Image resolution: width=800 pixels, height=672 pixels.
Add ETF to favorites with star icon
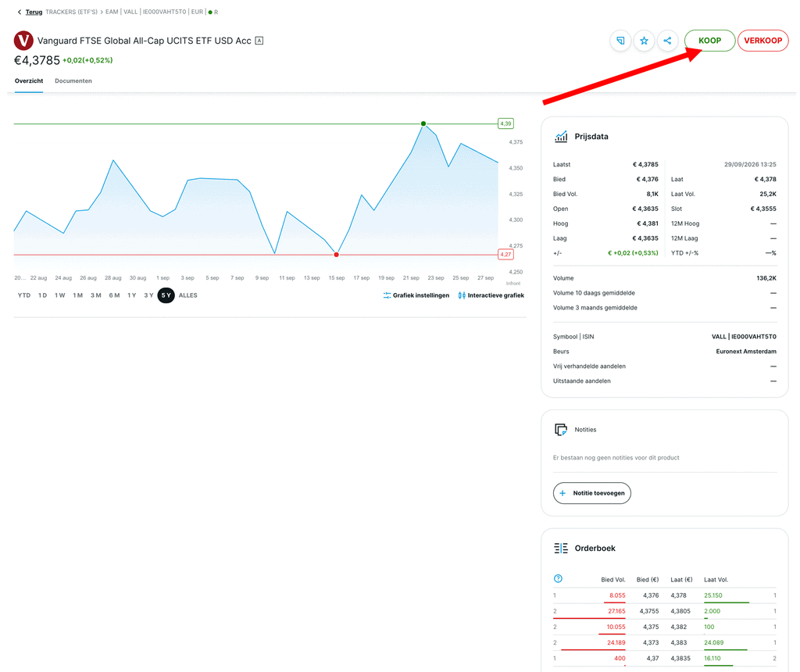pos(644,41)
